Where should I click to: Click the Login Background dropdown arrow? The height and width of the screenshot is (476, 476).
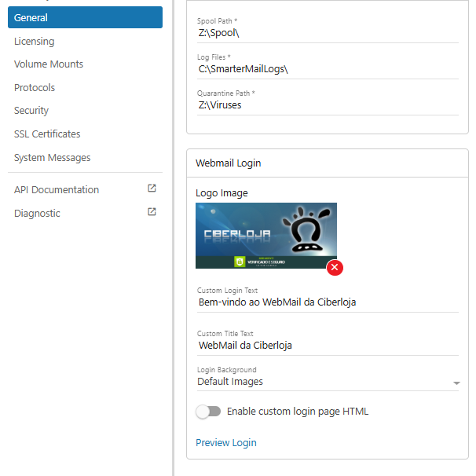point(456,383)
